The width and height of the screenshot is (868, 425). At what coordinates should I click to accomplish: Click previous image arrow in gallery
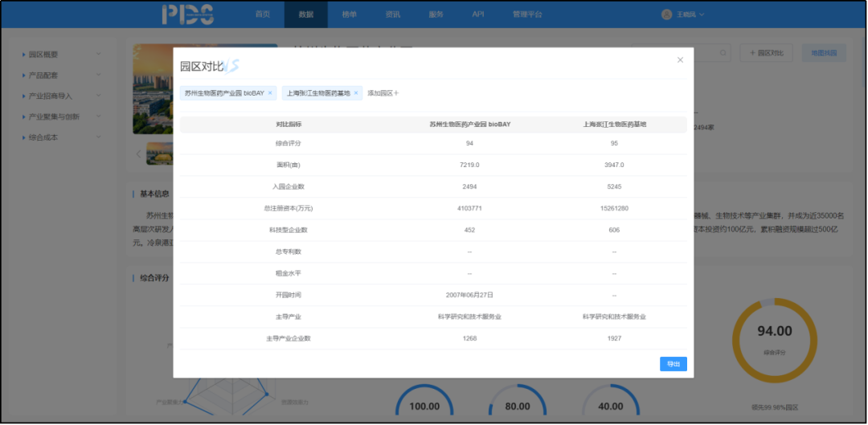(138, 153)
